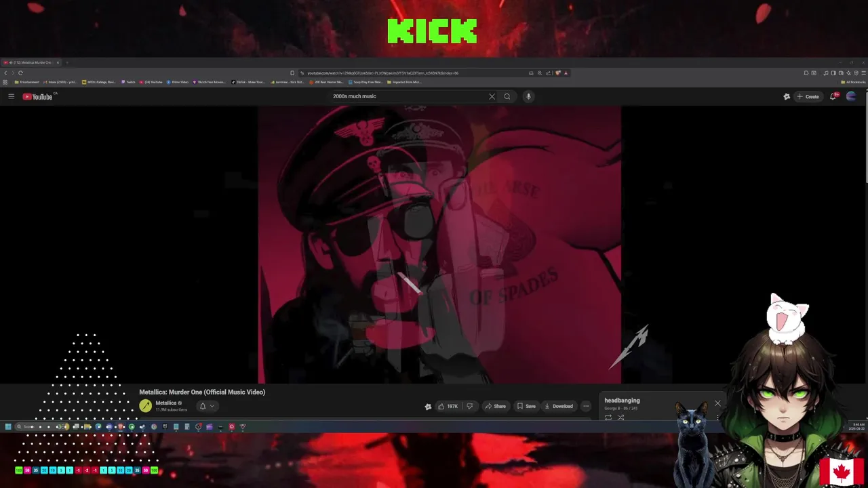Open the browser main menu hamburger icon
Viewport: 868px width, 488px height.
click(x=862, y=73)
